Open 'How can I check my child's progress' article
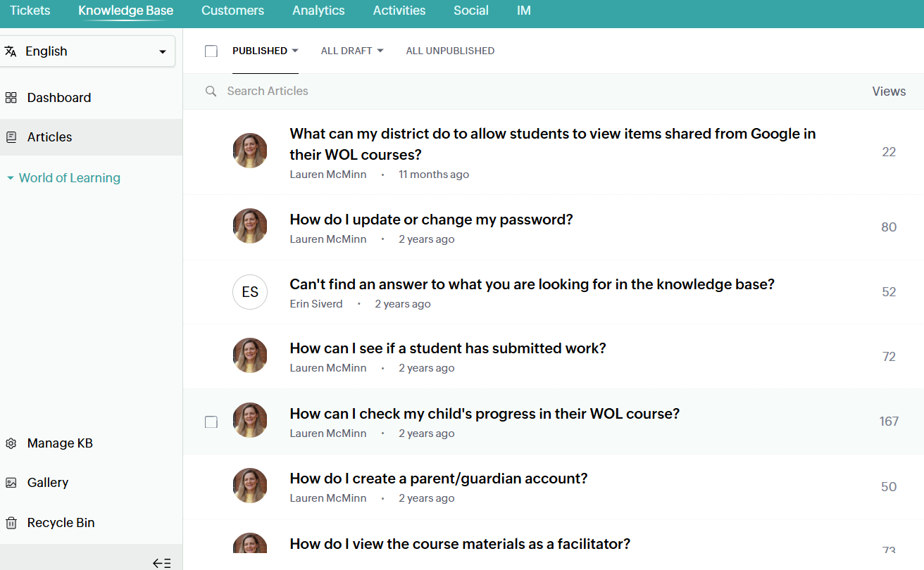 point(485,414)
